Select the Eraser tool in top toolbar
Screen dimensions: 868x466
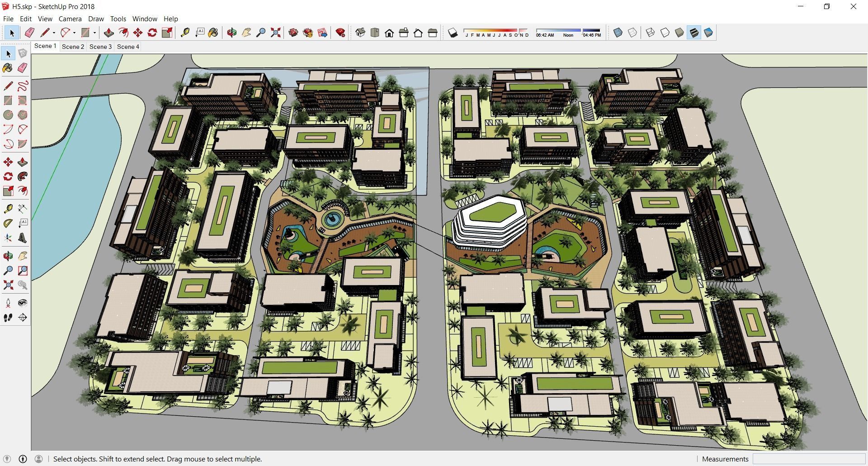click(29, 33)
